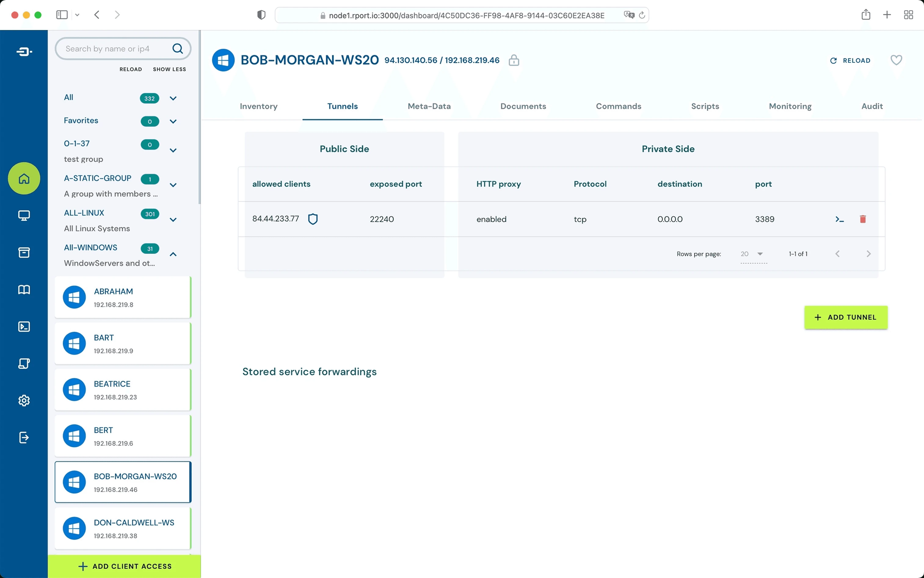Click the search magnifier icon
This screenshot has height=578, width=924.
click(x=178, y=49)
